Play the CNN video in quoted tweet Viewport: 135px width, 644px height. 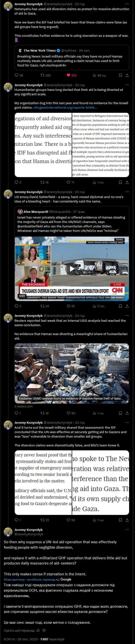72,269
